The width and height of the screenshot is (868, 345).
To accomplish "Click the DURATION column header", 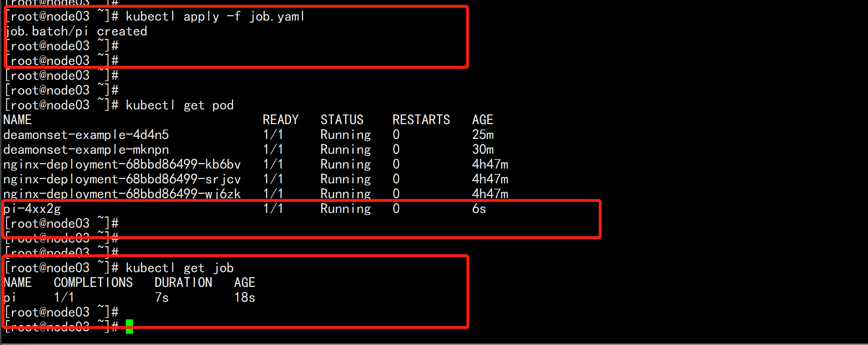I will (x=183, y=283).
